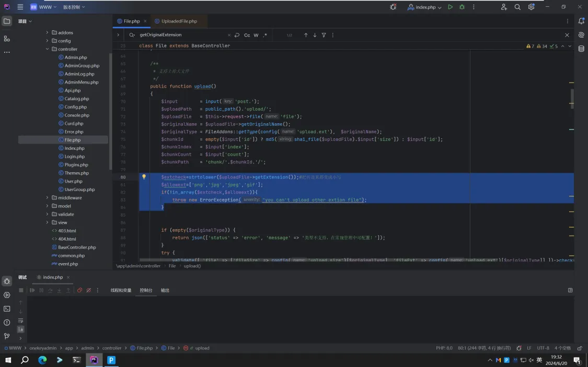
Task: Open the Windows Start menu
Action: (8, 360)
